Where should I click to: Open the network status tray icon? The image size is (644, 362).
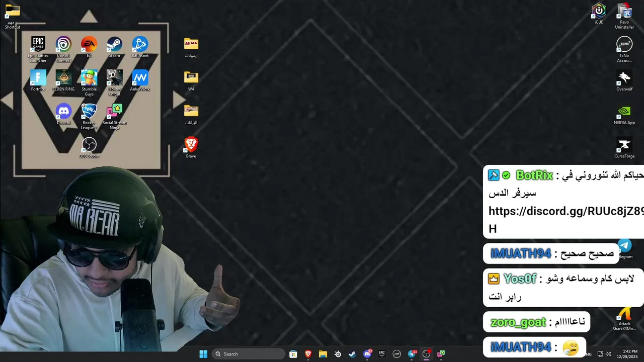(x=600, y=354)
